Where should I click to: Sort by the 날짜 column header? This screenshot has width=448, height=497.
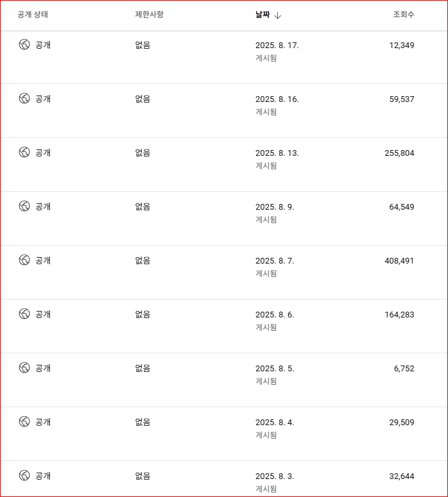tap(263, 15)
